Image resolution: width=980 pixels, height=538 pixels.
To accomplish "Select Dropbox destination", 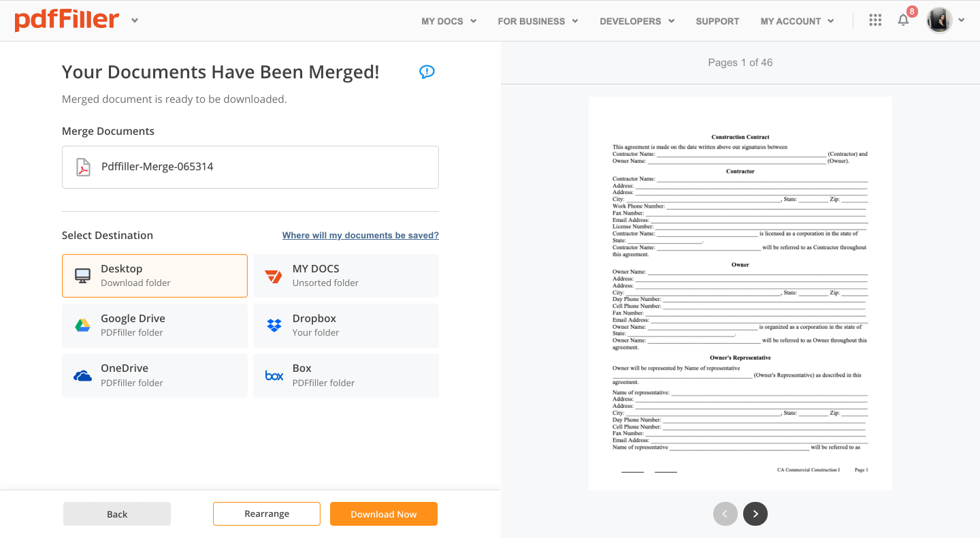I will [346, 326].
